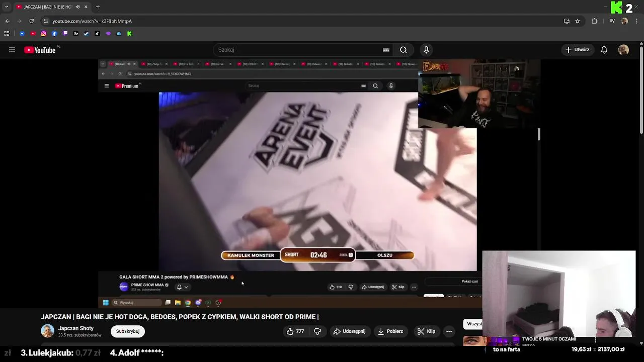This screenshot has width=644, height=362.
Task: Click Pokaż czat in the inner video
Action: coord(470,281)
